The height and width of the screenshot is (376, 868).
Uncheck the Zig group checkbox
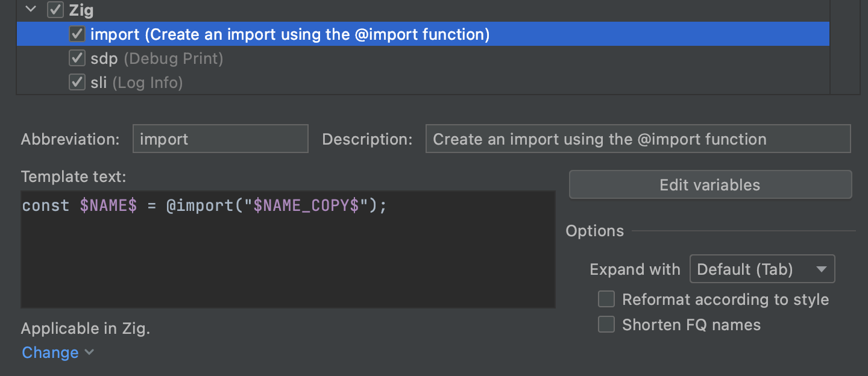pos(55,10)
